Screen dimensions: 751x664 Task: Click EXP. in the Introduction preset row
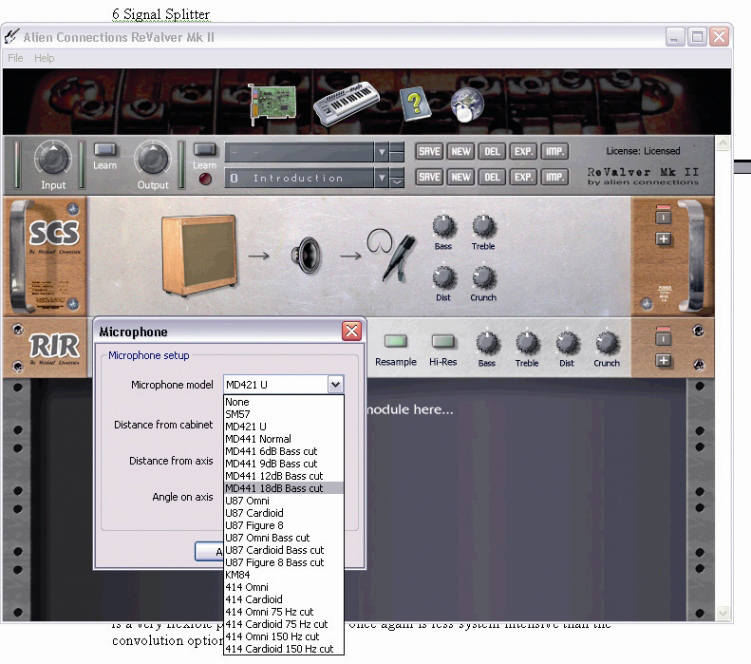[523, 177]
